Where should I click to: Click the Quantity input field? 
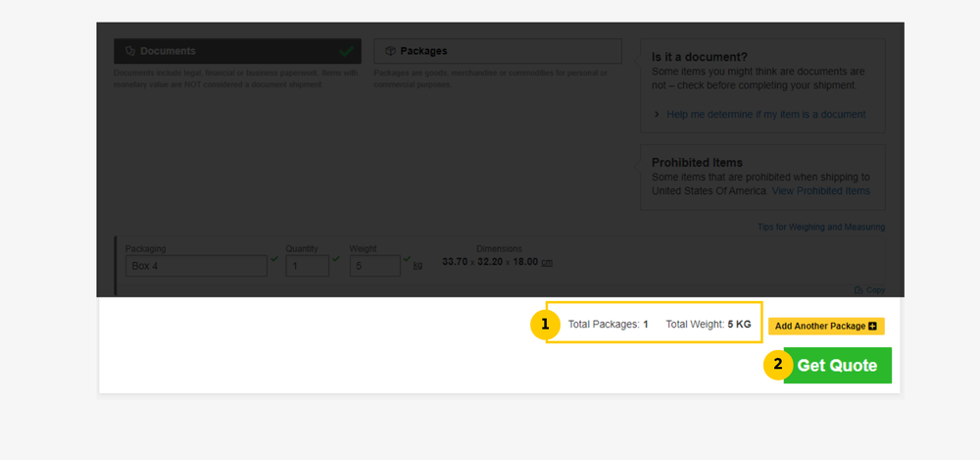[x=307, y=266]
